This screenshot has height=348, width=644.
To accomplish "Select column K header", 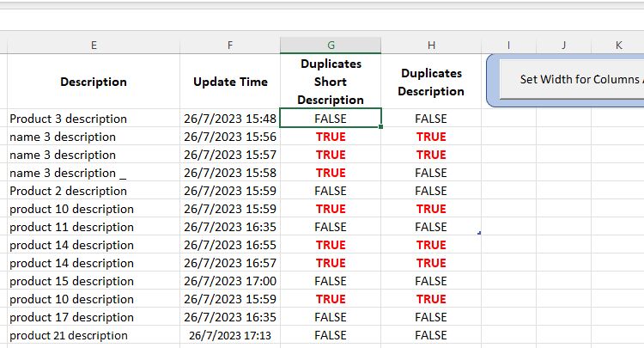I will pyautogui.click(x=618, y=46).
